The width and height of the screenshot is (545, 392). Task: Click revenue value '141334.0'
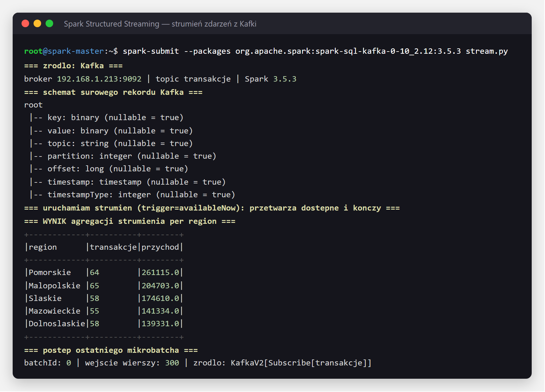160,311
